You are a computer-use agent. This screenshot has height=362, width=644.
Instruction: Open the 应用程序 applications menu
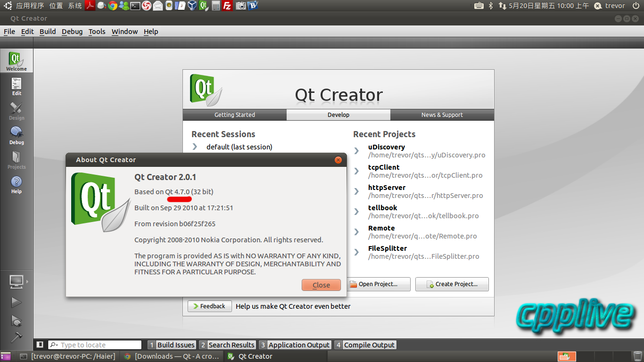30,6
